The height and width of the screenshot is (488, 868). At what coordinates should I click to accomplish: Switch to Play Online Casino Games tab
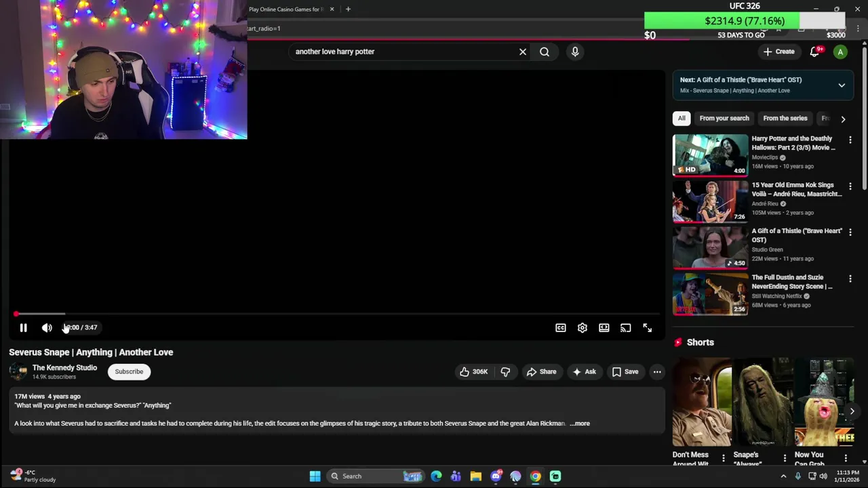(x=286, y=9)
